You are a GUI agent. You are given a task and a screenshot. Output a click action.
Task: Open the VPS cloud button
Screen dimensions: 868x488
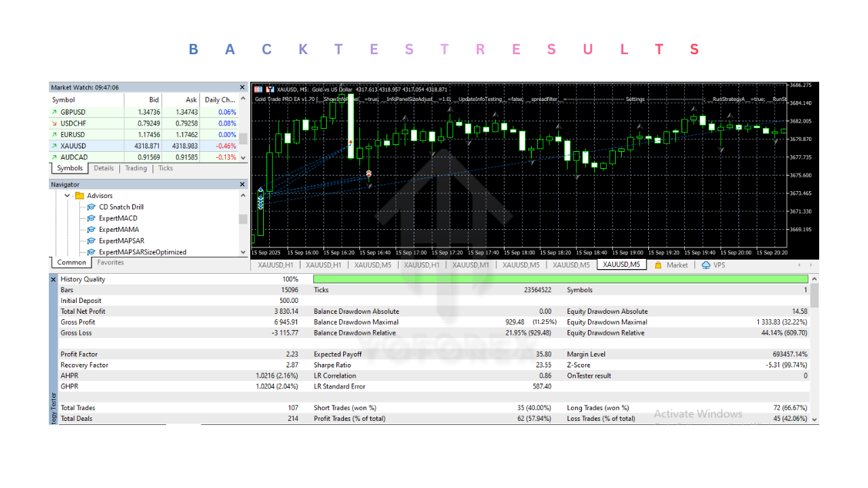pyautogui.click(x=713, y=265)
